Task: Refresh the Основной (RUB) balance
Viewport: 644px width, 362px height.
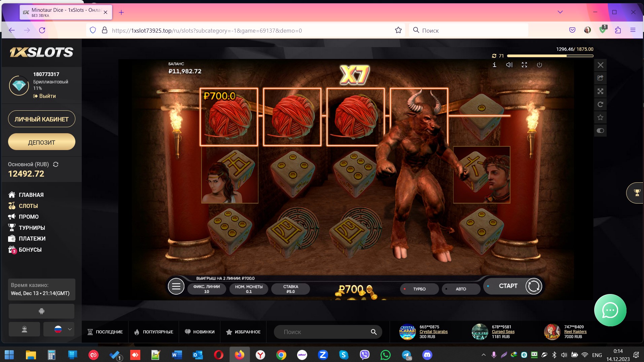Action: pos(56,165)
